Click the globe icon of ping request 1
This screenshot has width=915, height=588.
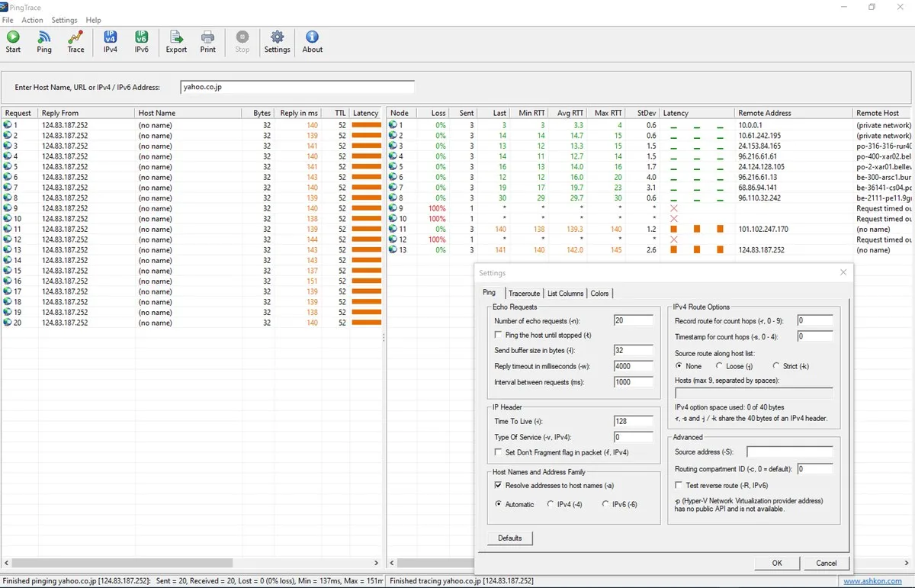8,125
